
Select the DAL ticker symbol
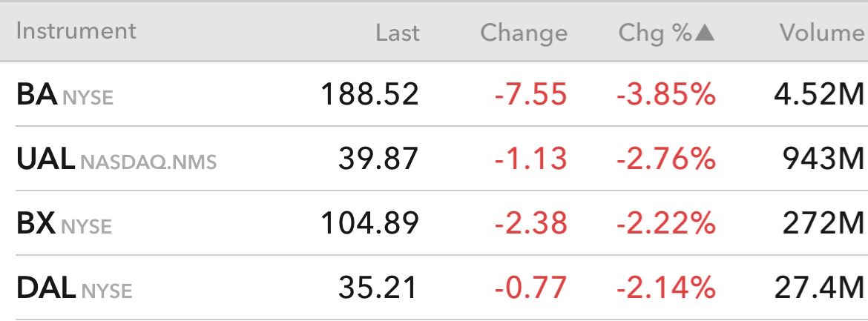46,287
